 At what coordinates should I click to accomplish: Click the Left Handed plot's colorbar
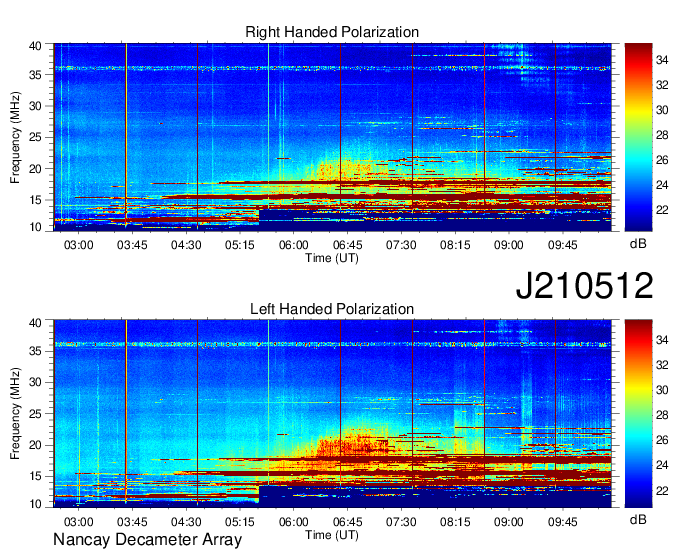[x=638, y=414]
